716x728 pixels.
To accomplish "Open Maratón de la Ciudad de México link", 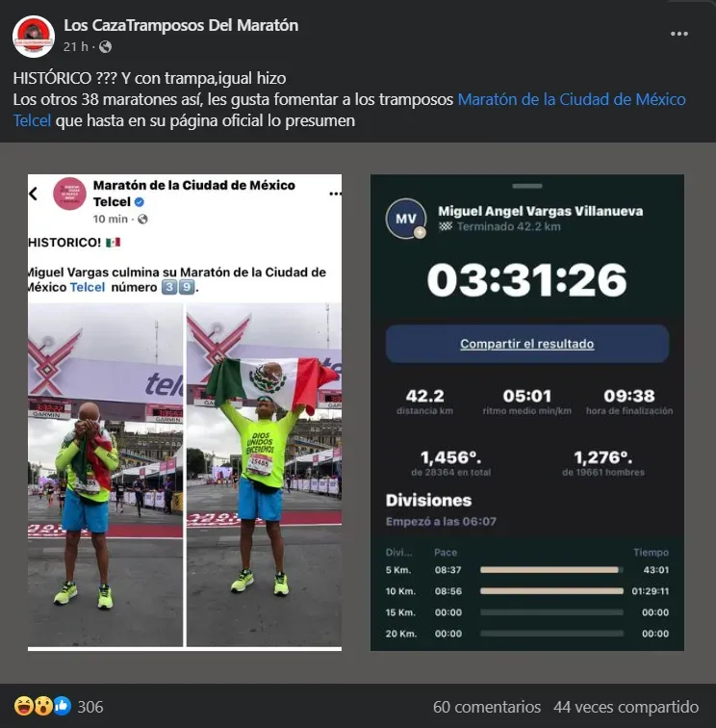I will point(572,99).
